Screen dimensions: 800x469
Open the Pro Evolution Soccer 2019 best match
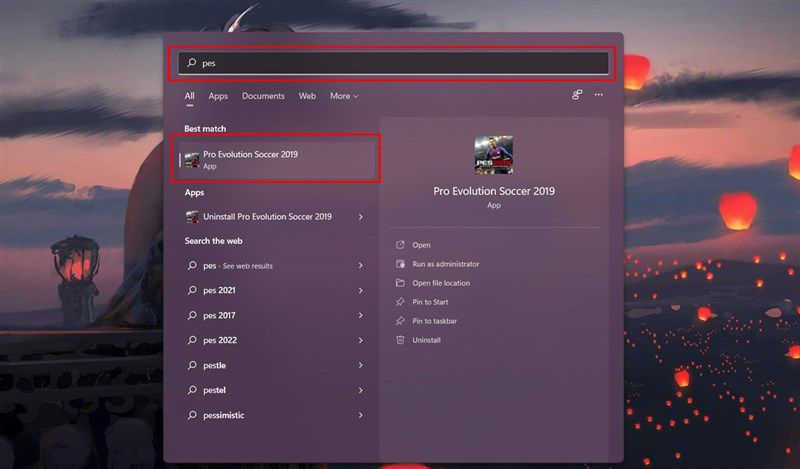coord(277,160)
